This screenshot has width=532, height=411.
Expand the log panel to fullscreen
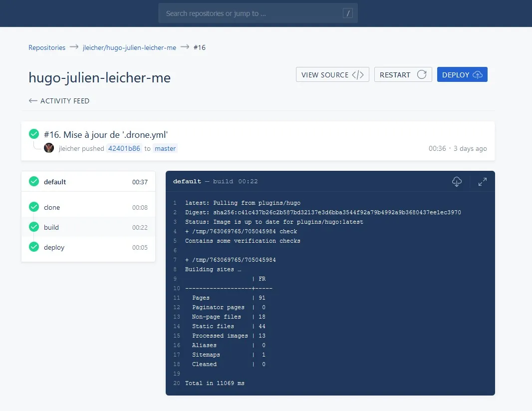coord(482,182)
